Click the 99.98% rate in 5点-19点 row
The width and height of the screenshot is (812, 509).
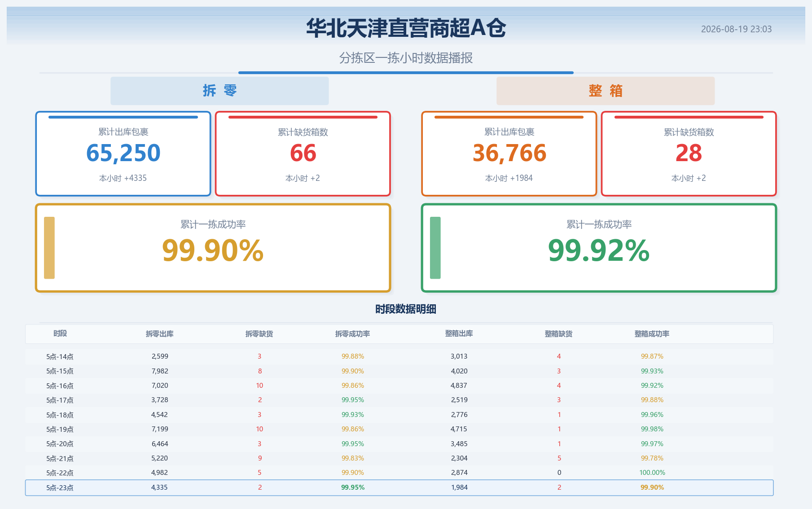[x=652, y=429]
